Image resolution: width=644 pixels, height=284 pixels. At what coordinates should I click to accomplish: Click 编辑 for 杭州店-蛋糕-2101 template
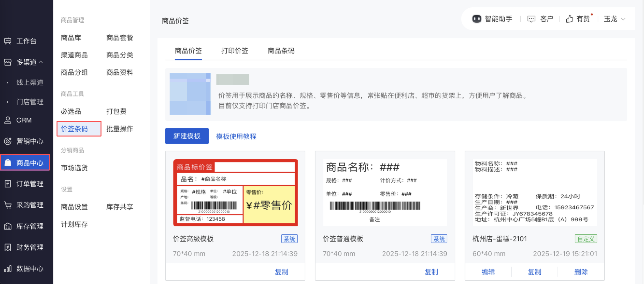tap(488, 272)
